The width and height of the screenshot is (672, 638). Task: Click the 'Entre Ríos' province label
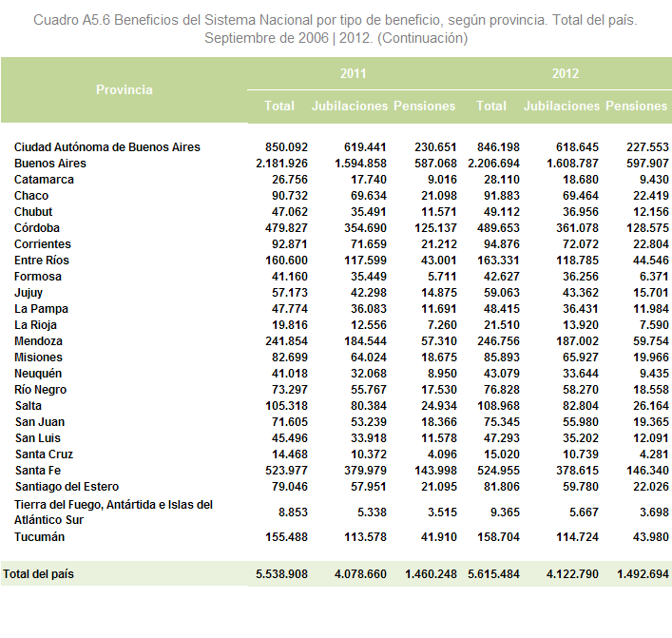point(42,261)
